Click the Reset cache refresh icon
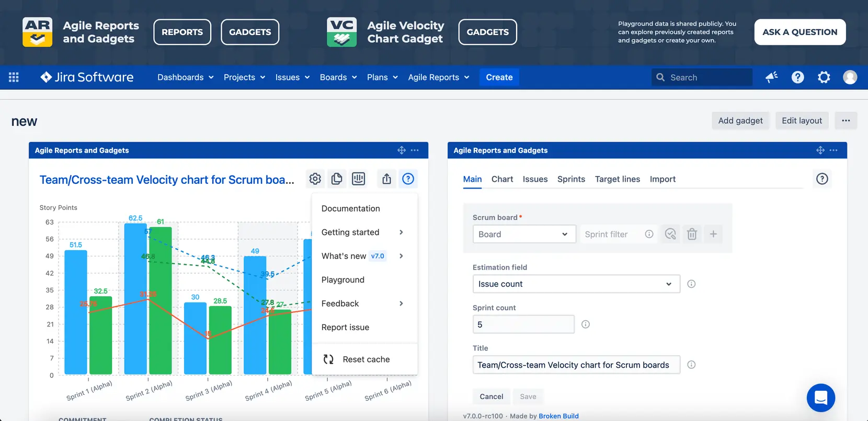The width and height of the screenshot is (868, 421). click(x=328, y=359)
